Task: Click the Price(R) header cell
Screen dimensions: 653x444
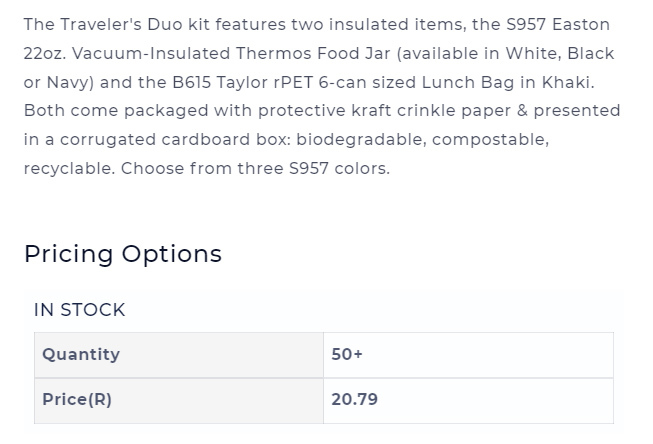Action: [179, 400]
